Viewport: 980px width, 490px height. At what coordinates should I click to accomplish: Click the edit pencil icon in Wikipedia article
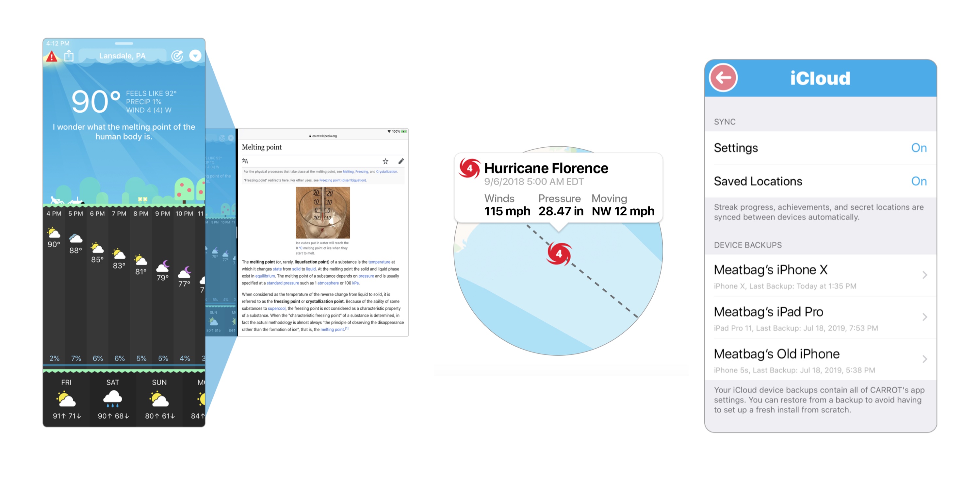click(401, 162)
